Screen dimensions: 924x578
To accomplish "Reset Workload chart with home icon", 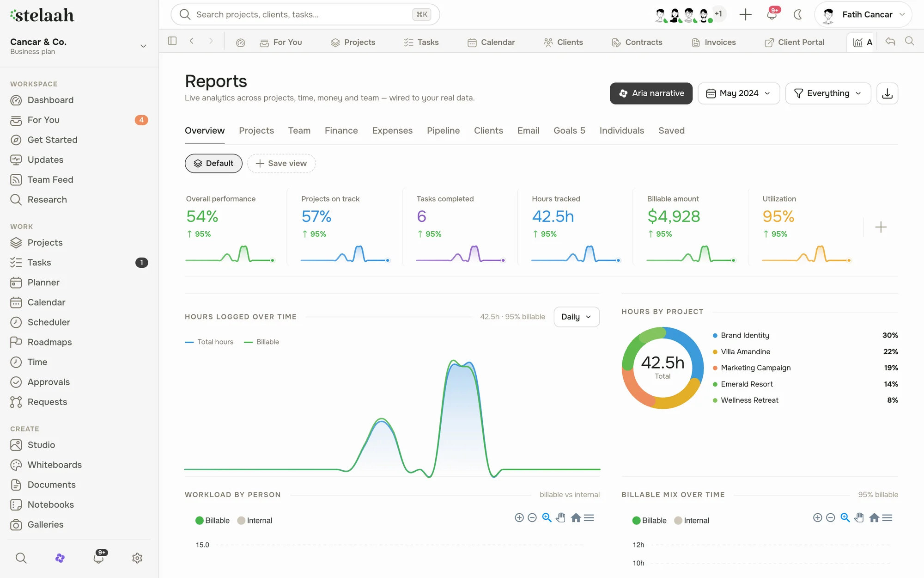I will 576,518.
